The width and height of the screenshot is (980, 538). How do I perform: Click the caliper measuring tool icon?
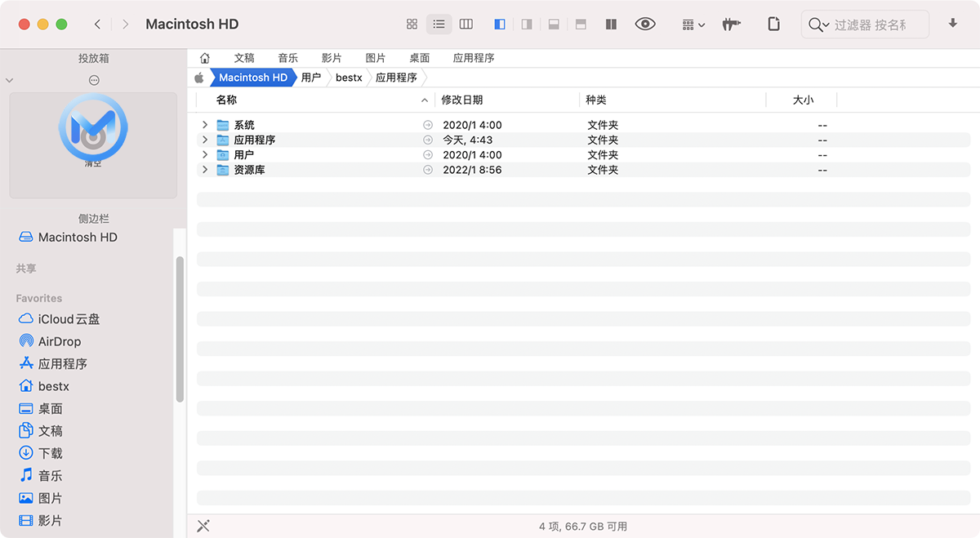(731, 24)
